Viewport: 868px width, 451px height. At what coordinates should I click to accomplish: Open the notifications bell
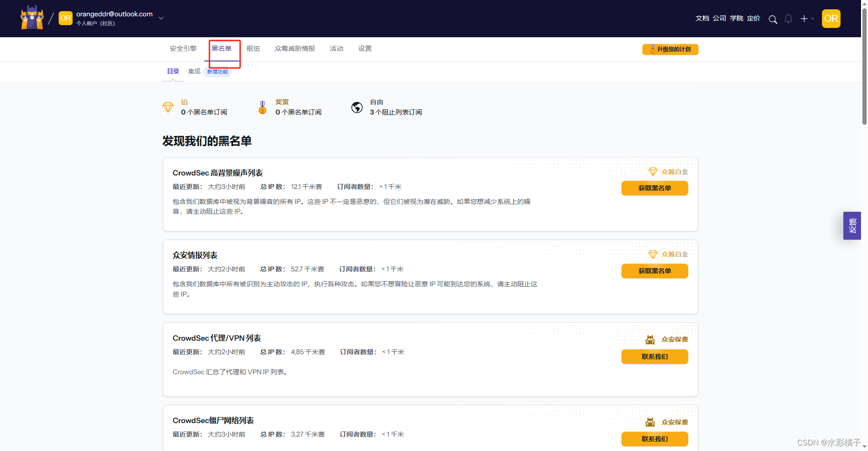pyautogui.click(x=788, y=19)
